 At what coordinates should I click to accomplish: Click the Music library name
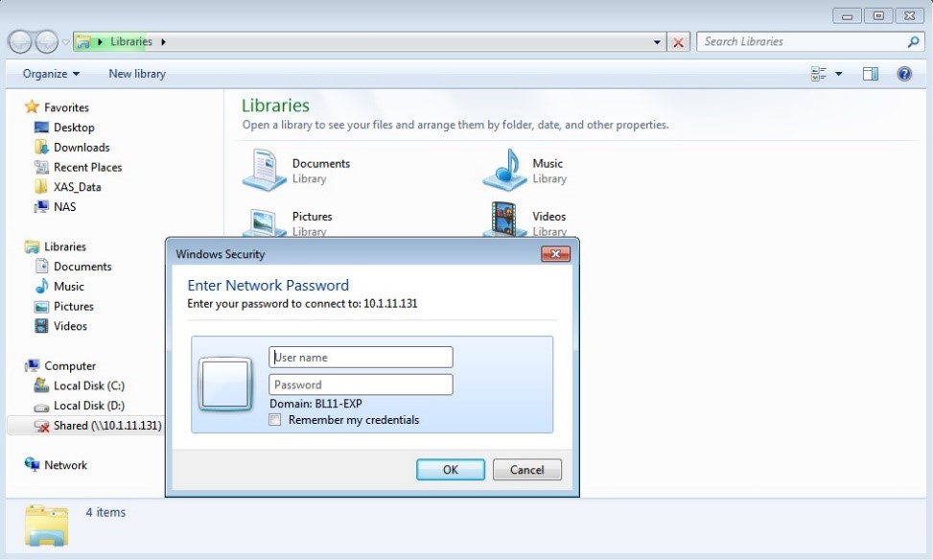click(548, 163)
